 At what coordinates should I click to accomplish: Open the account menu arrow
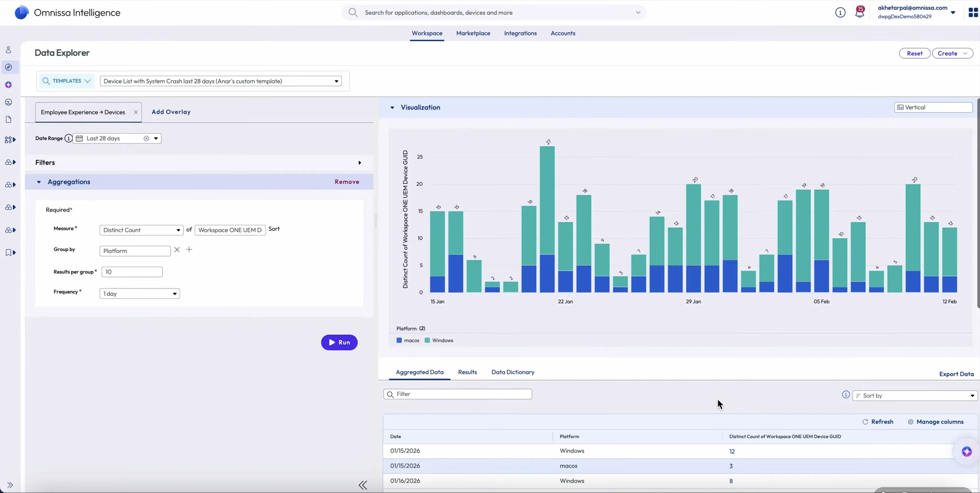pyautogui.click(x=953, y=13)
